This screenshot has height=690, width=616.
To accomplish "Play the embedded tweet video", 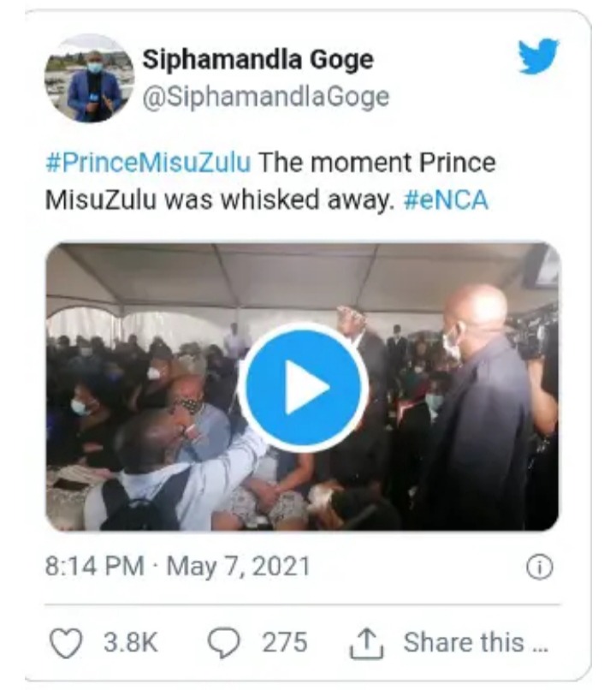I will coord(303,387).
